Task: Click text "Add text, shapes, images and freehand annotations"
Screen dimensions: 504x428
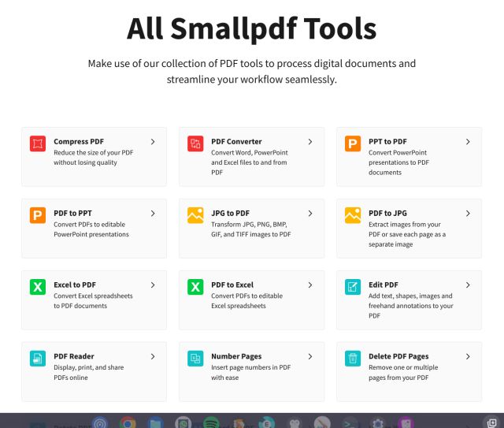Action: tap(411, 301)
